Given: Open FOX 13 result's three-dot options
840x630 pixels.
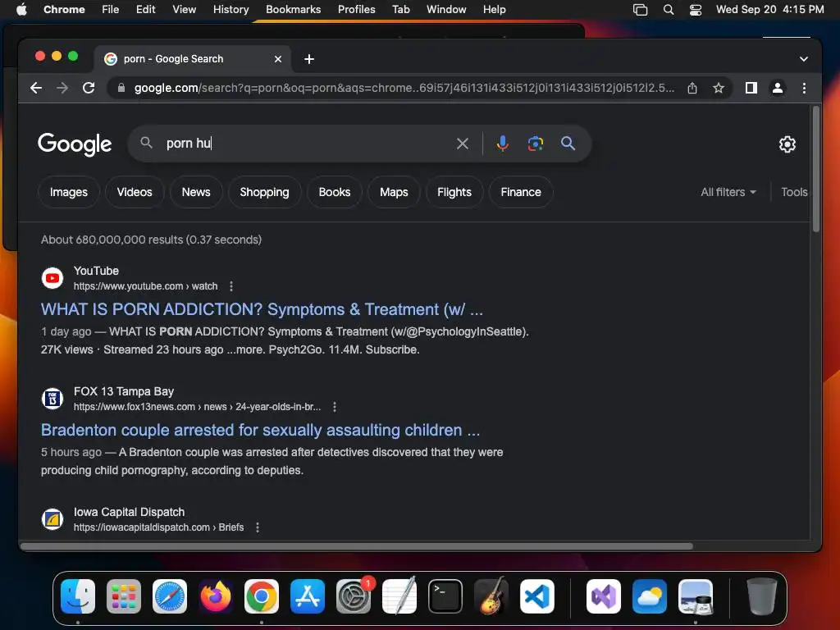Looking at the screenshot, I should [x=335, y=407].
